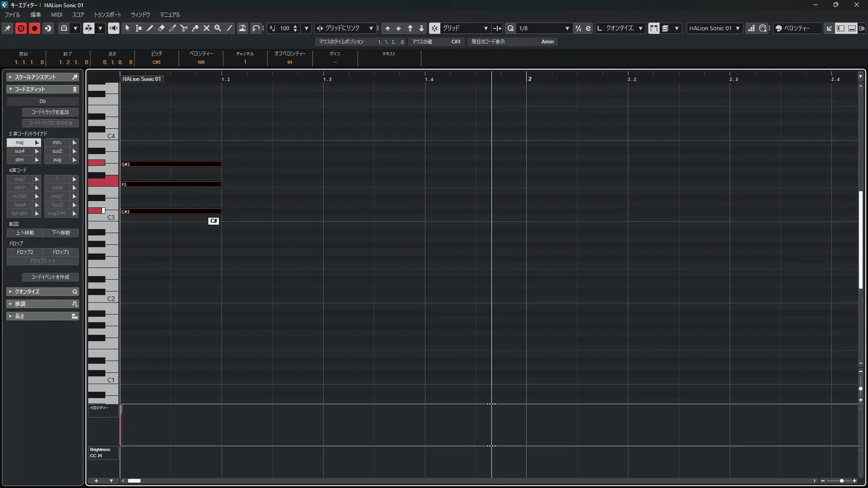
Task: Click the コードトラックを追加 button
Action: [50, 112]
